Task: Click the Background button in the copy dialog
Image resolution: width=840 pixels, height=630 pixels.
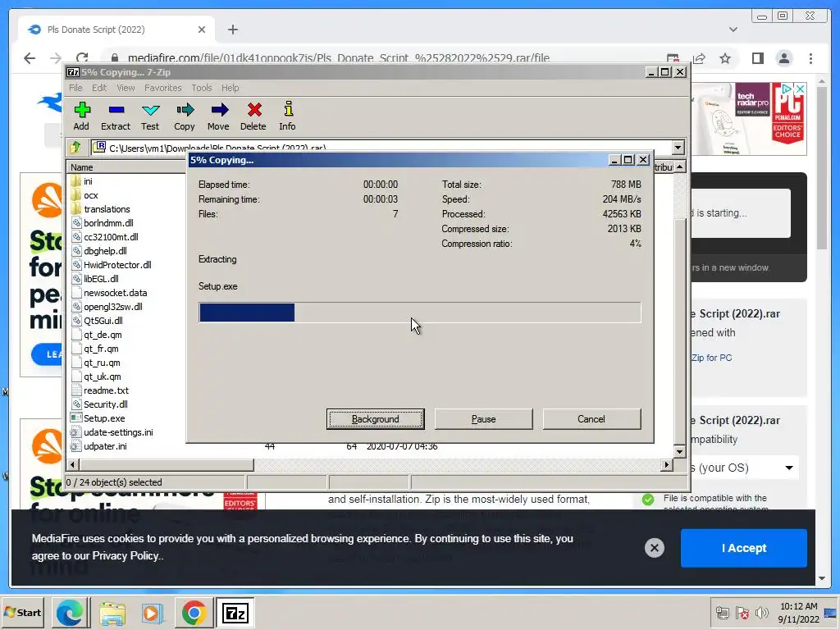Action: [x=376, y=419]
